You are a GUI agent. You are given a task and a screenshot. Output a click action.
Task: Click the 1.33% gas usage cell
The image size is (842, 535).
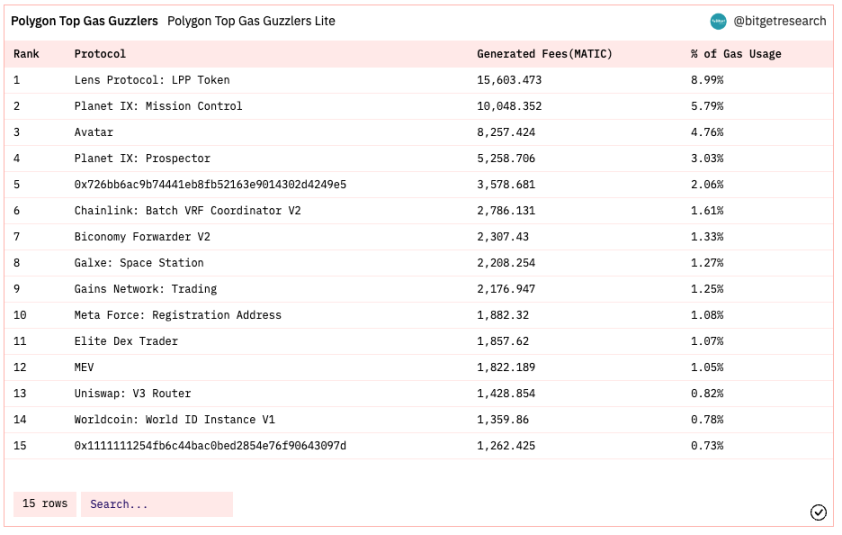click(707, 237)
